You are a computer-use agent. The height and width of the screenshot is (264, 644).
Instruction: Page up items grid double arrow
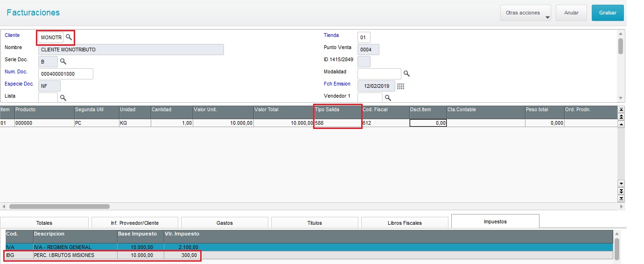pyautogui.click(x=621, y=117)
